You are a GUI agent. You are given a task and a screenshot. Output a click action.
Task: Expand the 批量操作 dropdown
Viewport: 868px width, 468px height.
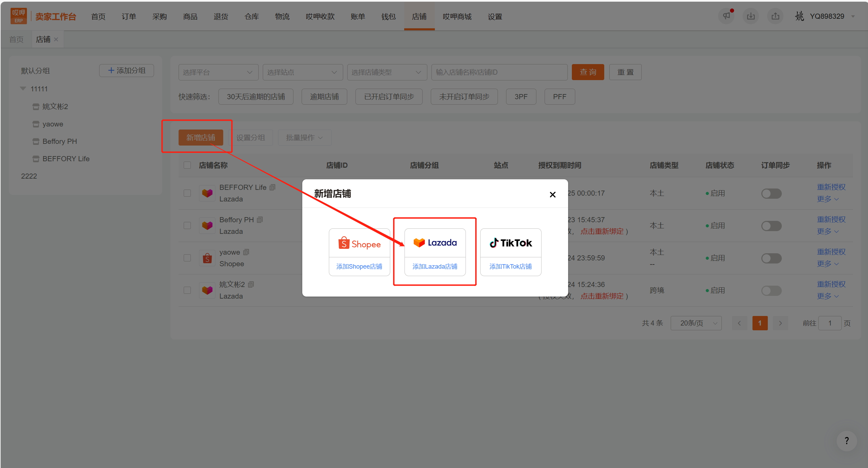(x=304, y=138)
